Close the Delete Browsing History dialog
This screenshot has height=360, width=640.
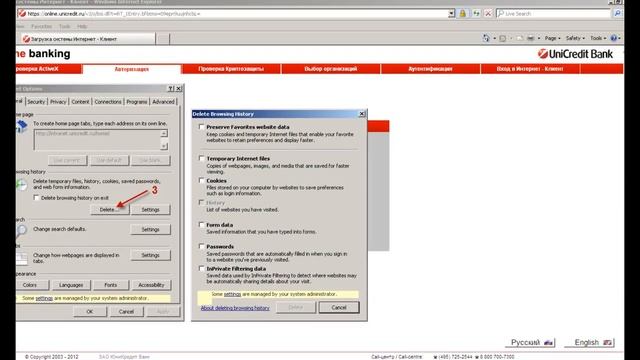click(x=362, y=114)
